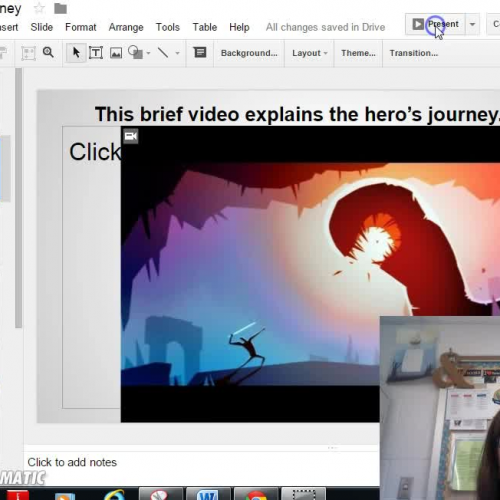Click the Transition... button
This screenshot has width=500, height=500.
[414, 53]
